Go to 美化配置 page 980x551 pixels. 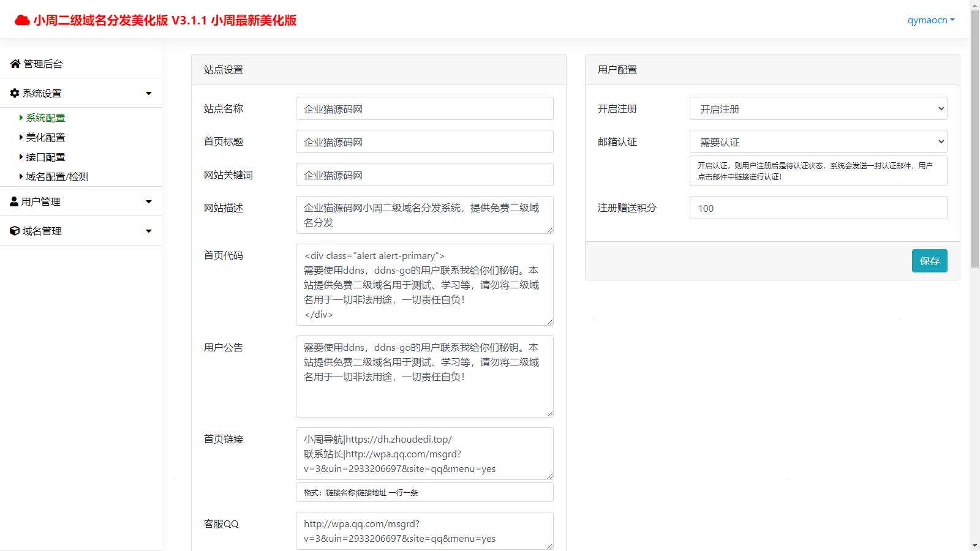[45, 137]
